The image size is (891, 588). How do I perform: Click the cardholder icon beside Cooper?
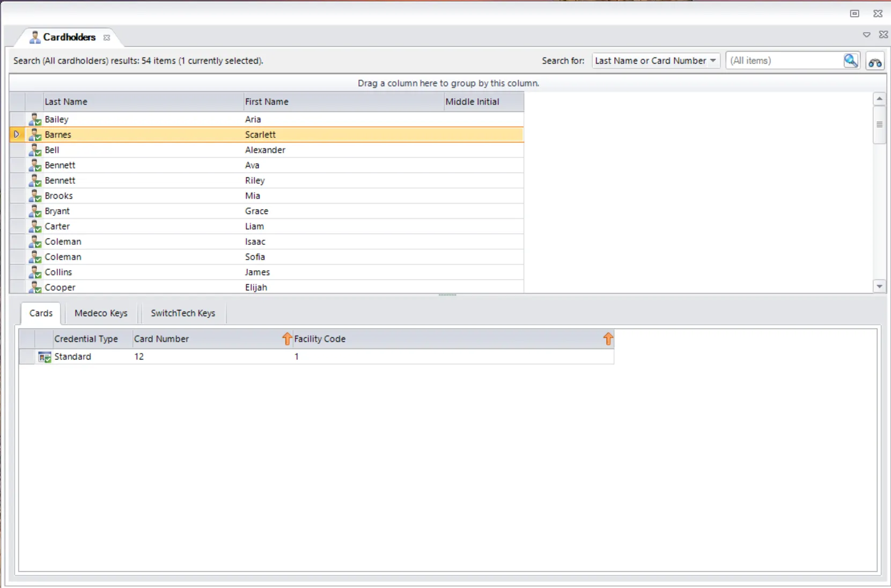coord(35,287)
